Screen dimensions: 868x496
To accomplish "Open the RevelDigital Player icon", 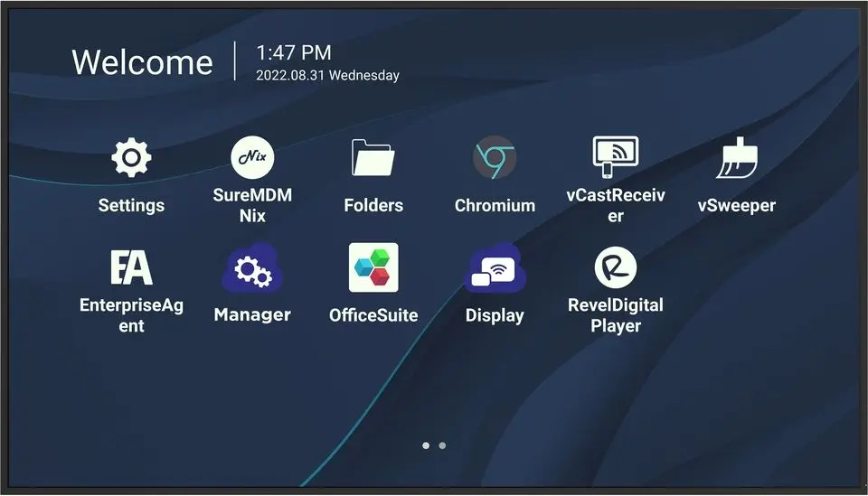I will [616, 267].
